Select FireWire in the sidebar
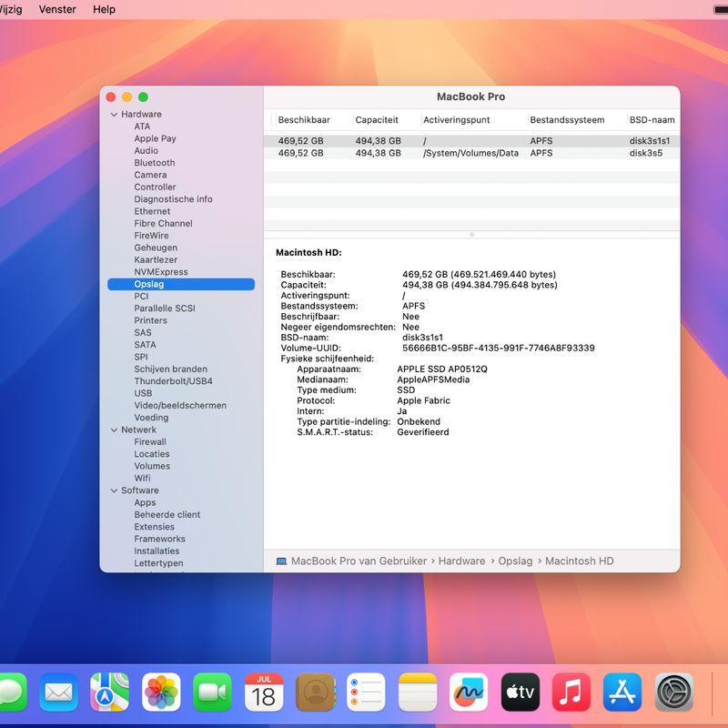Viewport: 728px width, 728px height. point(151,236)
